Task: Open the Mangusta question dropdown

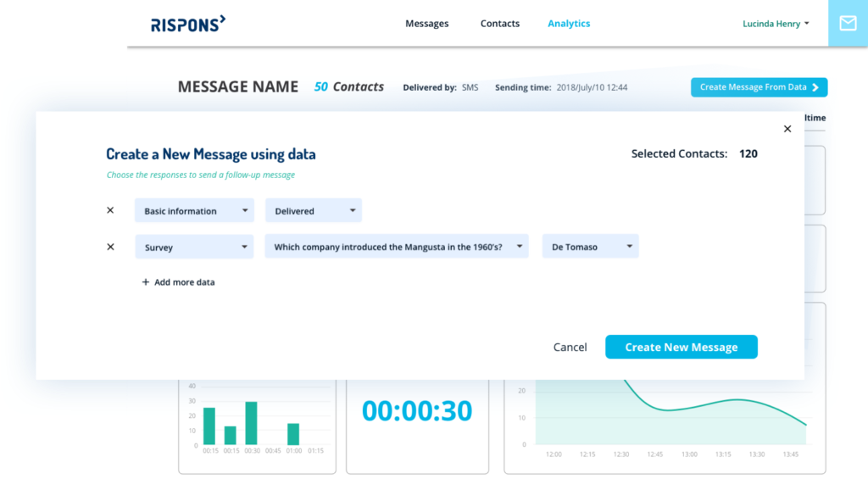Action: point(397,247)
